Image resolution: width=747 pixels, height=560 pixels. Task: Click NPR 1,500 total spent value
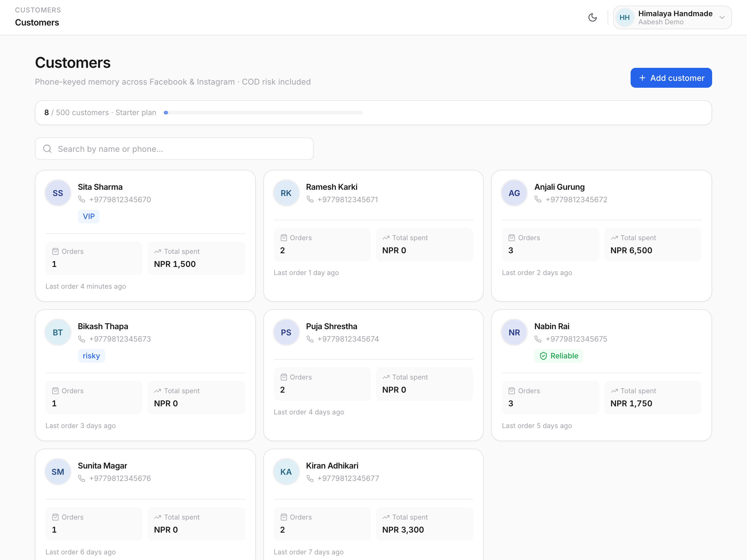(x=175, y=264)
